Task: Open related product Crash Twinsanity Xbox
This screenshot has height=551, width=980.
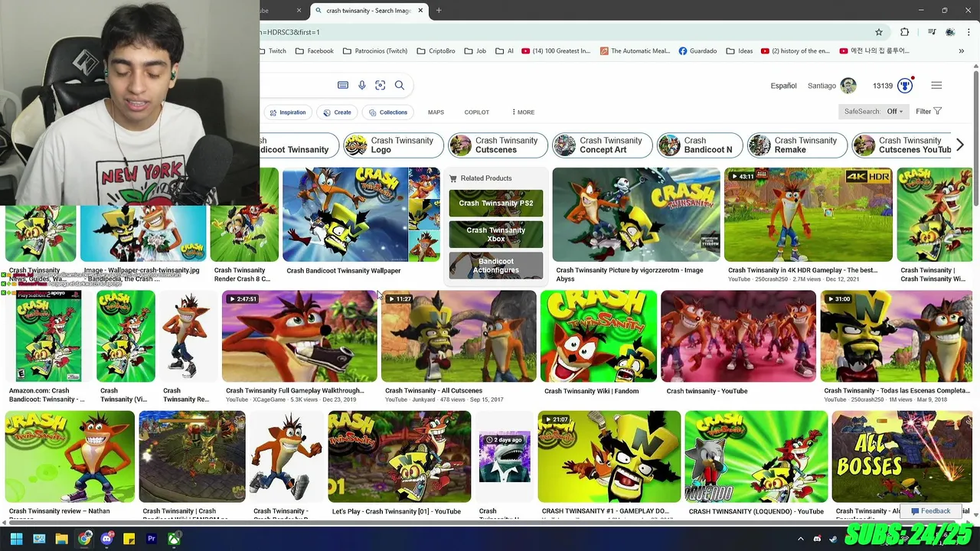Action: point(496,234)
